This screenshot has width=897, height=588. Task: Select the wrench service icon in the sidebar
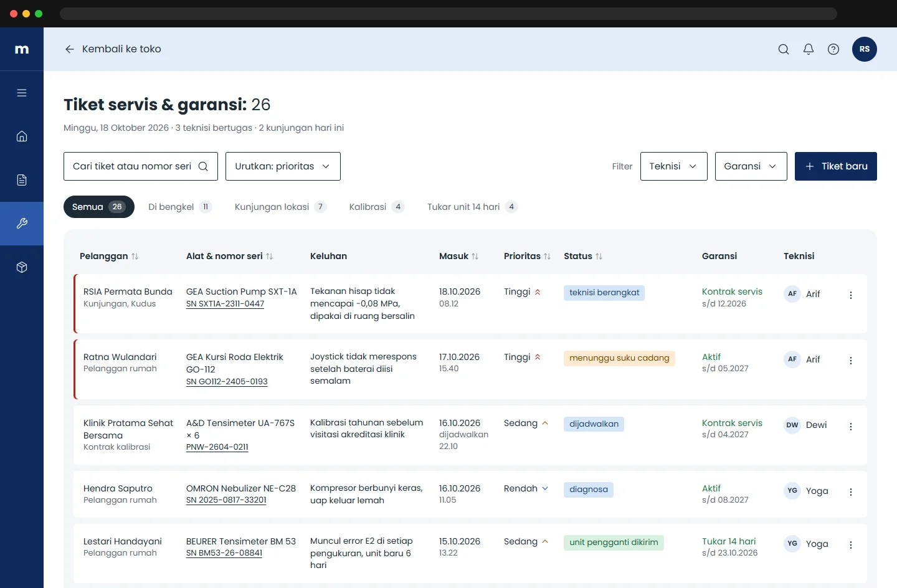pos(22,224)
